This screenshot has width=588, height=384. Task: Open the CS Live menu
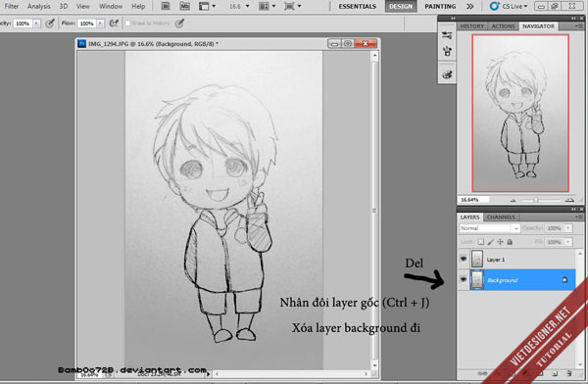click(x=509, y=7)
